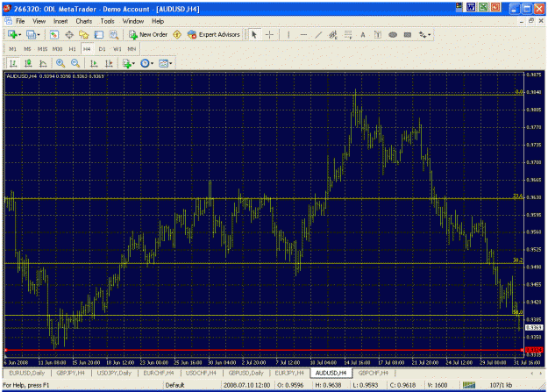Click the connection status 107/1 kb
Screen dimensions: 548x392
[501, 385]
